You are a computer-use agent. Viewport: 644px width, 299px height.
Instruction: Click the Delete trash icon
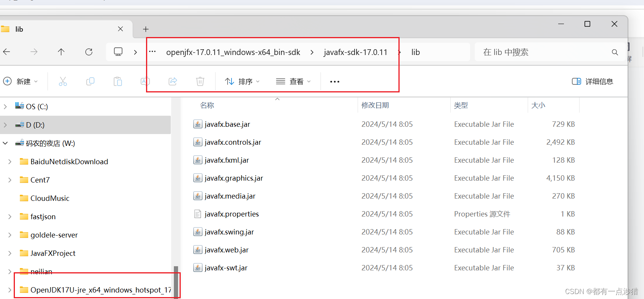coord(200,81)
